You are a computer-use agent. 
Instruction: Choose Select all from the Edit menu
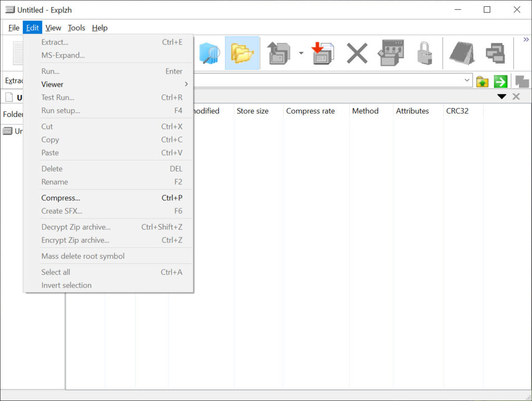click(x=109, y=272)
